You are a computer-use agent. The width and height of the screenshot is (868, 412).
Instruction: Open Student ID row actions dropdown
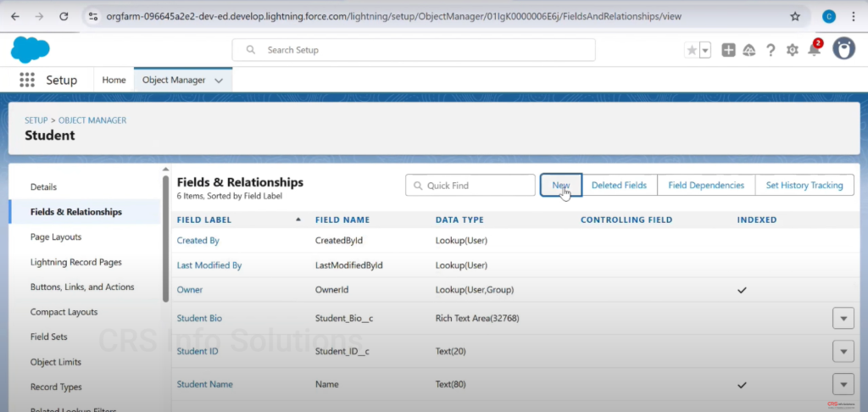[843, 351]
